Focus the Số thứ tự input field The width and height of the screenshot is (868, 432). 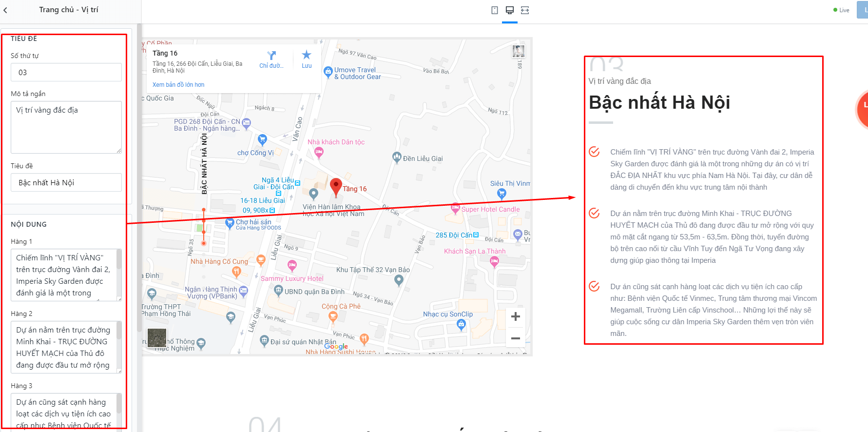tap(66, 72)
